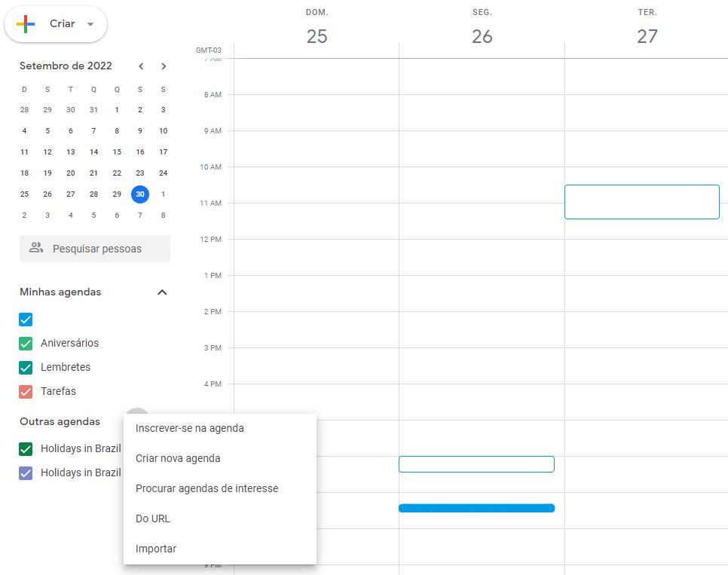Click the Aniversários calendar label
Viewport: 728px width, 575px height.
(69, 343)
